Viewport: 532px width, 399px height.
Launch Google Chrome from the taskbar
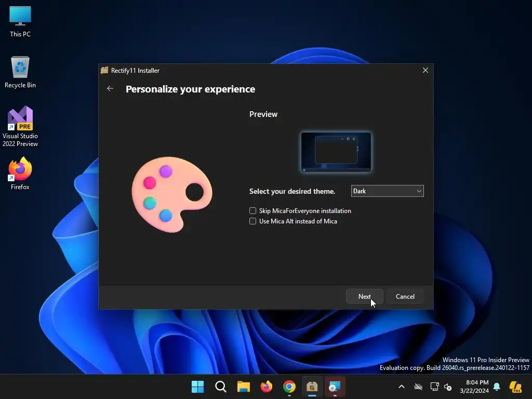[x=289, y=387]
